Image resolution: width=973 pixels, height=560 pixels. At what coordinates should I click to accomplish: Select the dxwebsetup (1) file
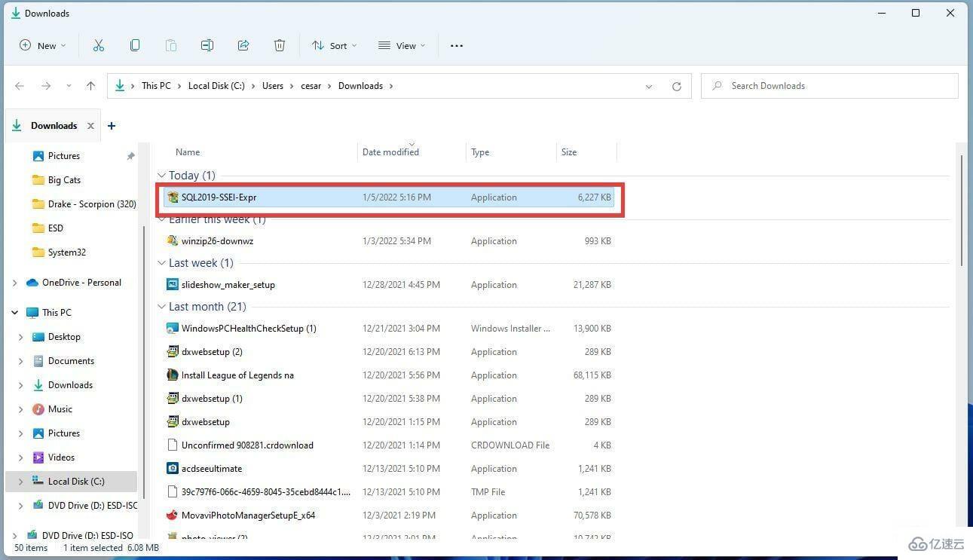[x=212, y=399]
